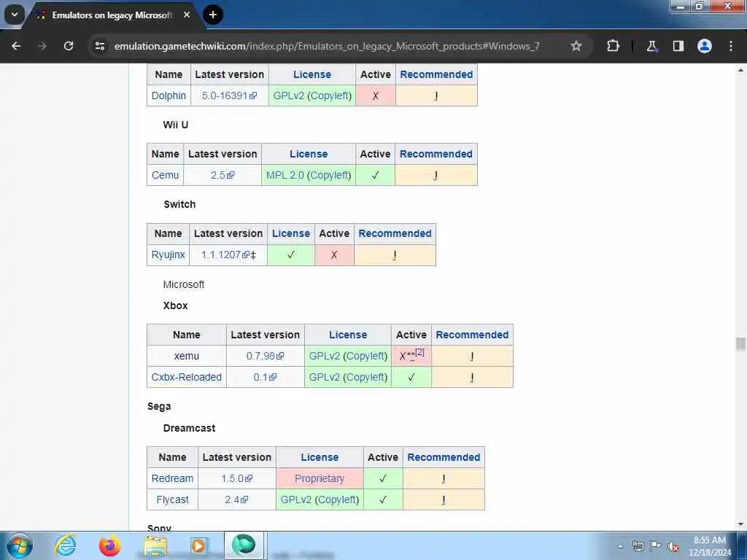
Task: Open xemu version 0.7.98 link
Action: click(x=265, y=356)
